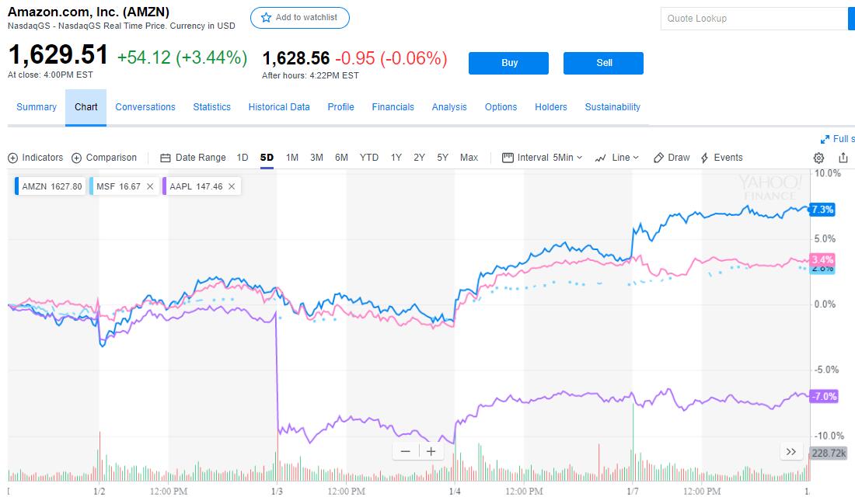Click the Comparison plus icon
Viewport: 855px width, 504px height.
click(x=76, y=158)
